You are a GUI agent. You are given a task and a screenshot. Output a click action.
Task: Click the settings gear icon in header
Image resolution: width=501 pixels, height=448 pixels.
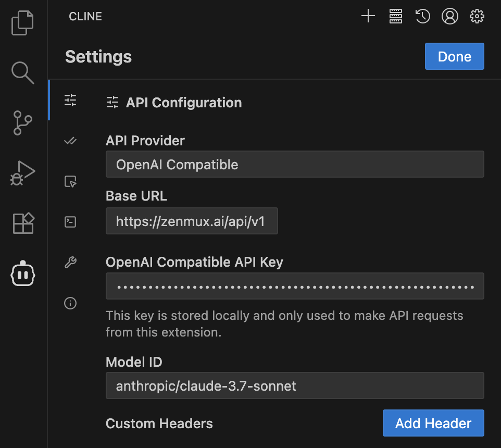[x=477, y=17]
